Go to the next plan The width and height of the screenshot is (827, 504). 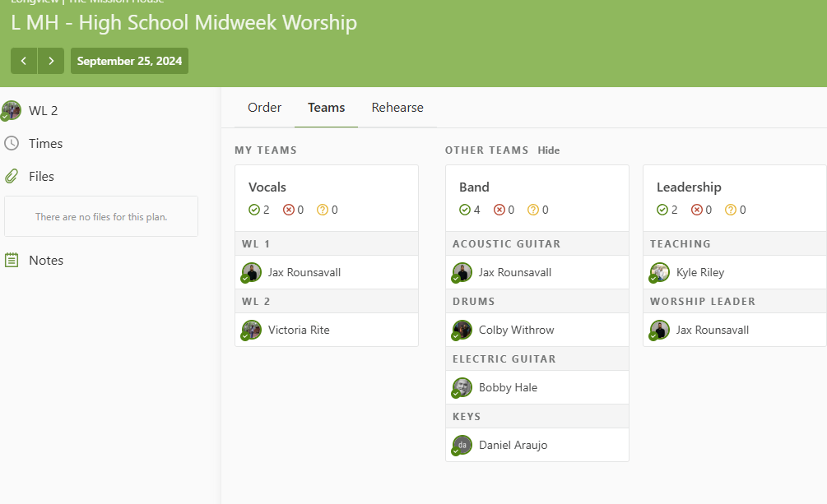pyautogui.click(x=51, y=61)
